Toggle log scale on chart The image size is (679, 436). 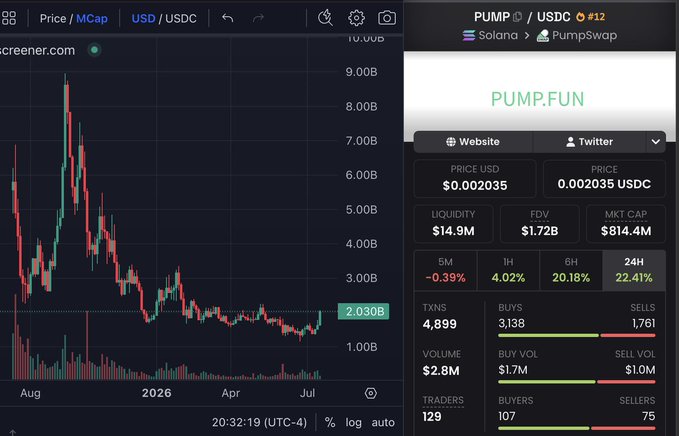[353, 422]
